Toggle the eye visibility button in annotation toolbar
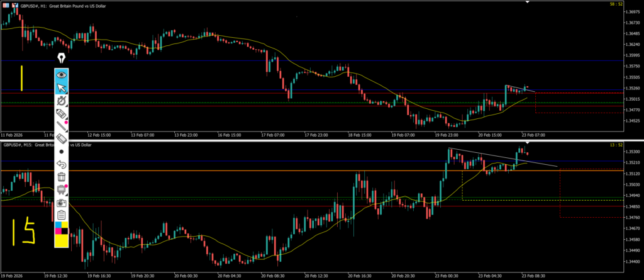 (x=62, y=75)
